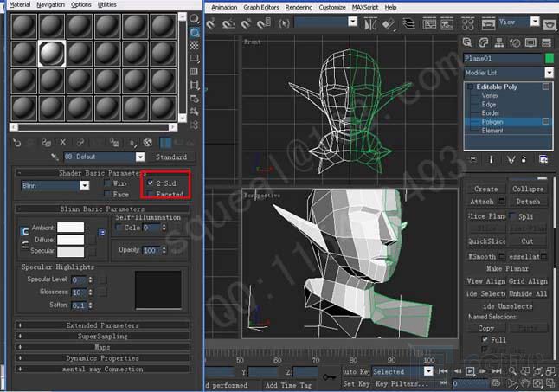Open the Schematic View icon
Screen dimensions: 559x392
[447, 23]
